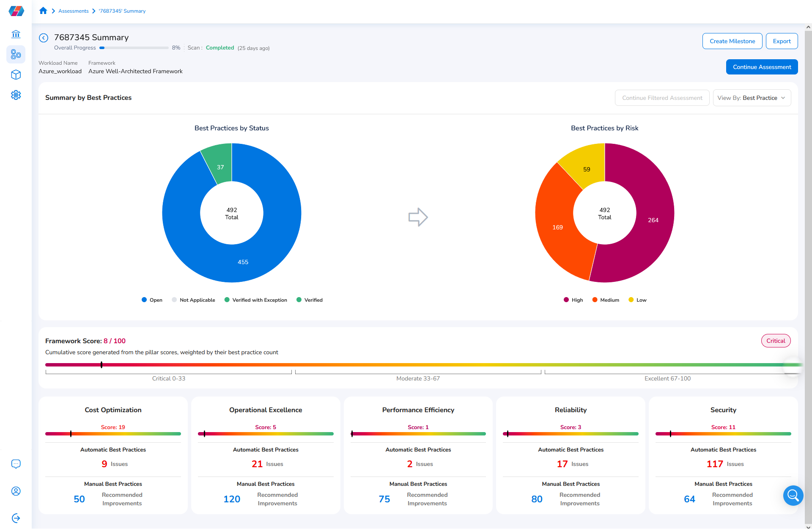The height and width of the screenshot is (529, 812).
Task: Open the chat feedback icon in sidebar
Action: 16,464
